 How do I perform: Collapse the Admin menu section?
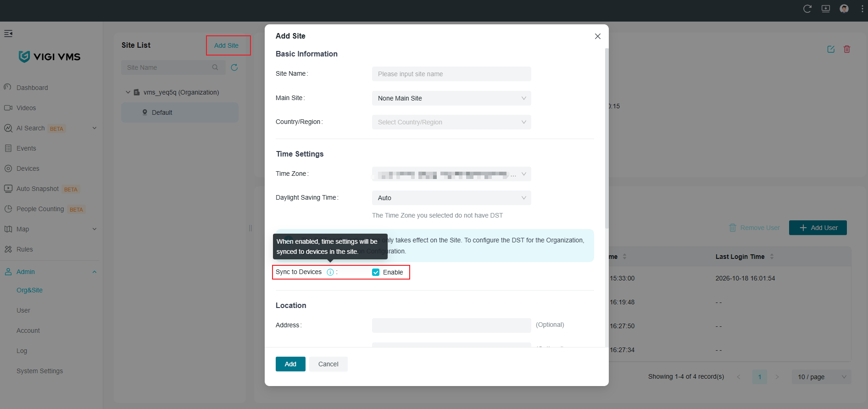click(95, 272)
